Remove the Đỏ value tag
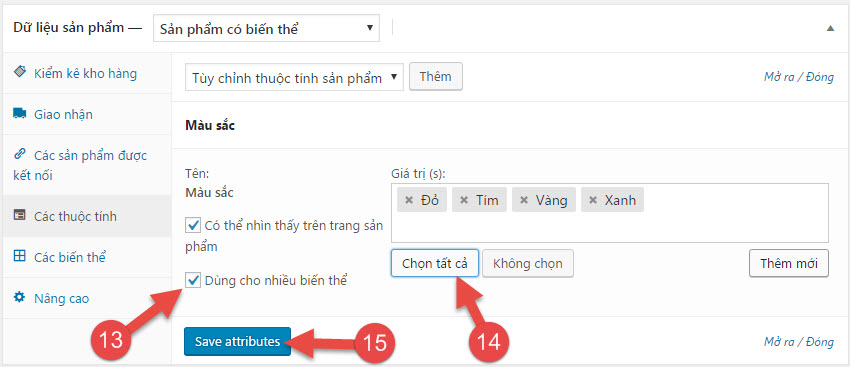The image size is (850, 367). (410, 201)
